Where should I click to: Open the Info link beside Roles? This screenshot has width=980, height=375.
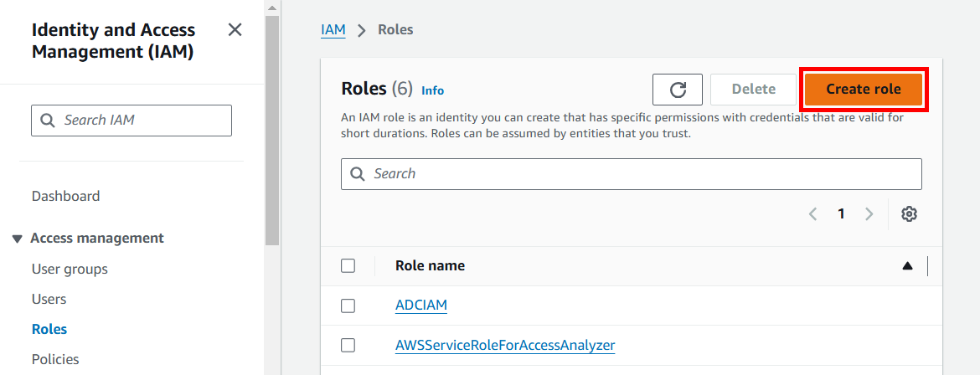tap(432, 90)
